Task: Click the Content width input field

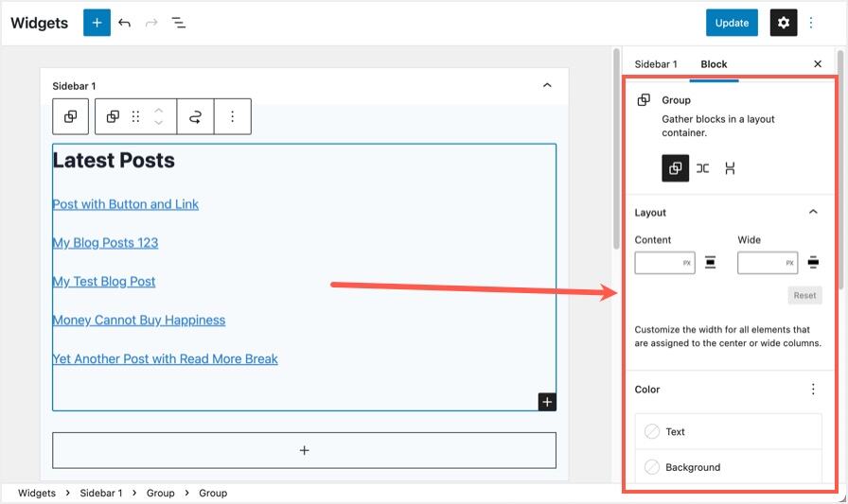Action: (658, 263)
